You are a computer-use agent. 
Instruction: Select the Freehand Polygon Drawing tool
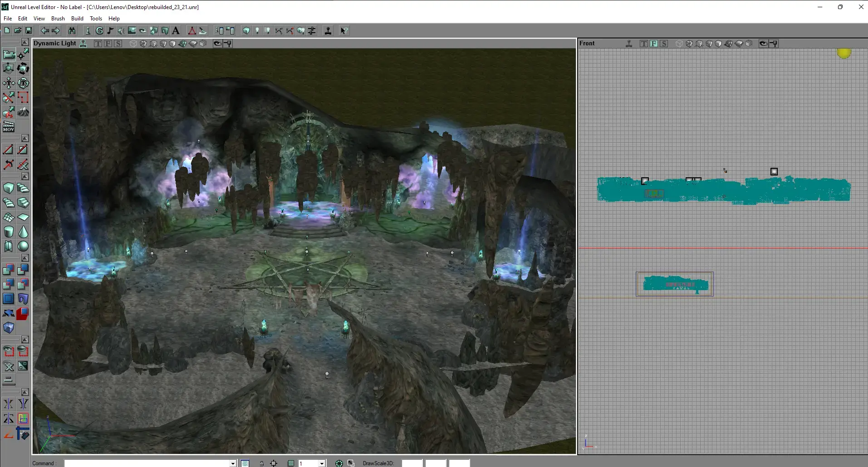23,97
